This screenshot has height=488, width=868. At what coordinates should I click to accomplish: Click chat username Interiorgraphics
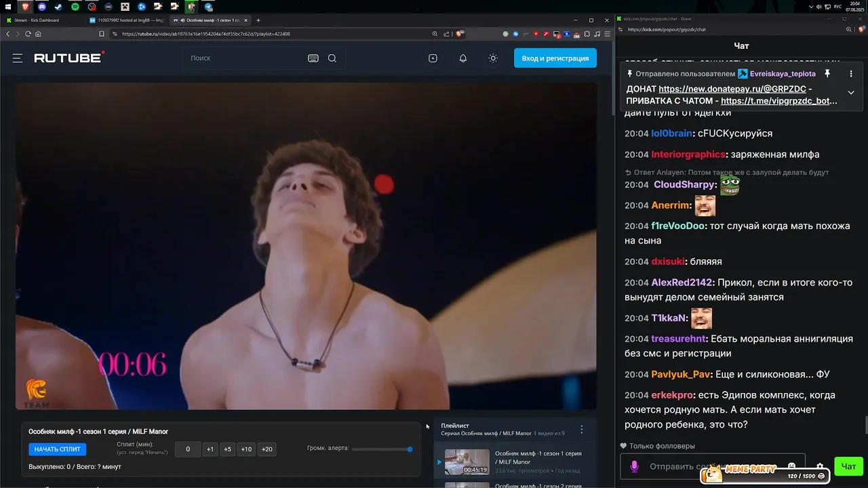688,155
